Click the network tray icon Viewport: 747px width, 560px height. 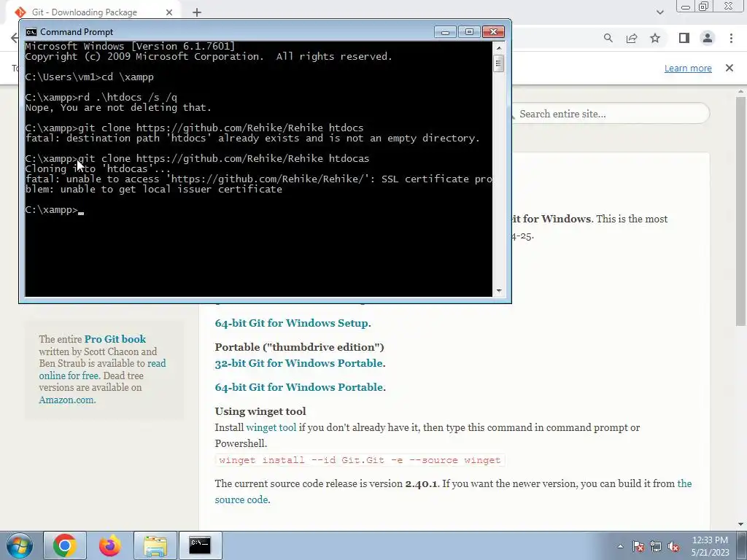point(656,546)
